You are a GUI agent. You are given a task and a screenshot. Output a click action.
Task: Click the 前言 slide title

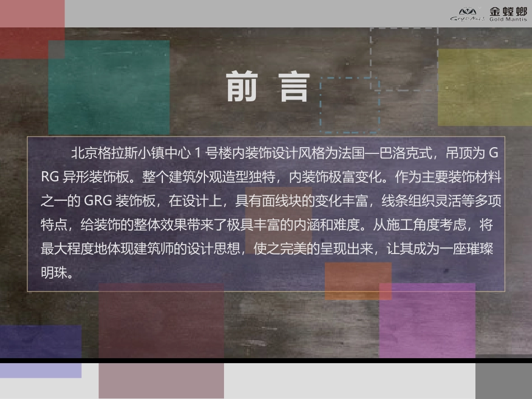pos(268,87)
